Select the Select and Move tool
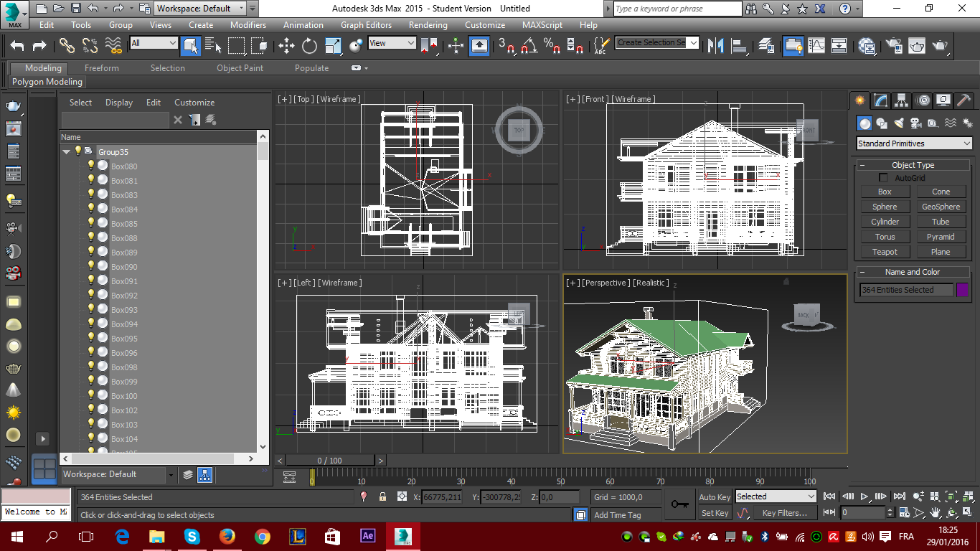The height and width of the screenshot is (551, 980). [286, 46]
